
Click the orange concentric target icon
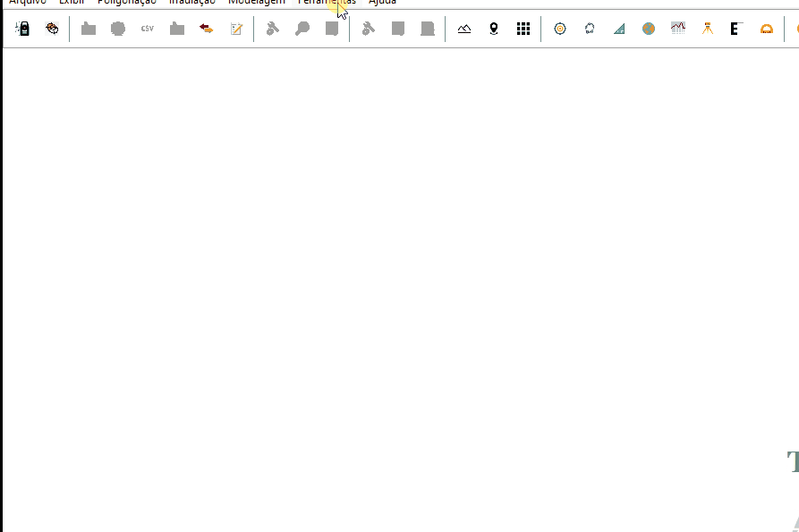[x=560, y=29]
